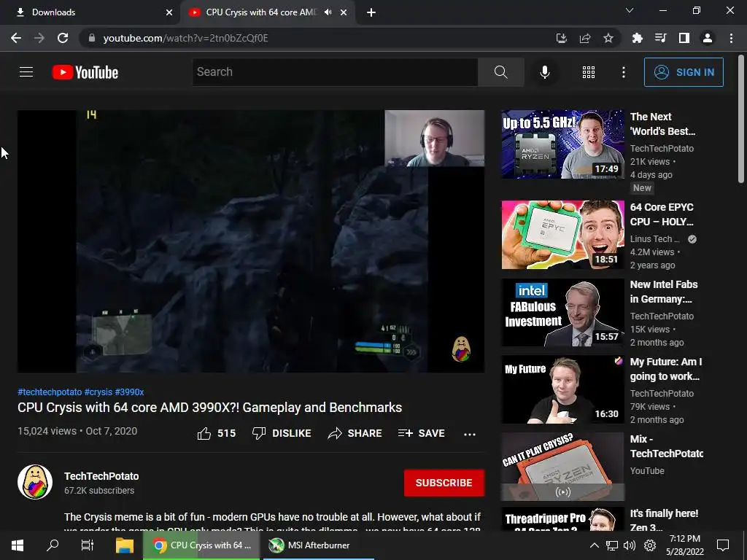Close the CPU Crysis tab

pos(344,12)
